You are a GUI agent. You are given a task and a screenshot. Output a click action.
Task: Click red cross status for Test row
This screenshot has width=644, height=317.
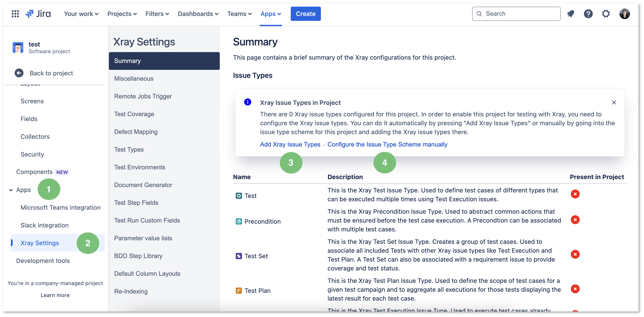pos(575,194)
